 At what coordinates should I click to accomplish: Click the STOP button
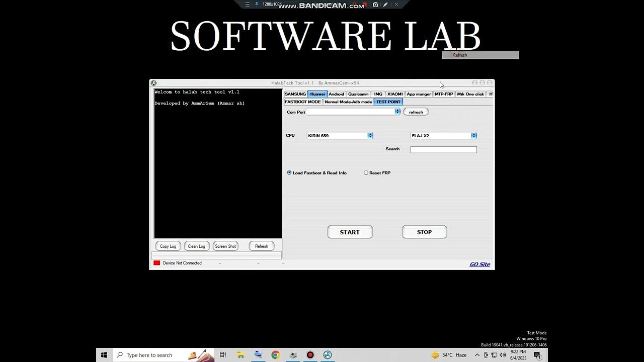click(x=424, y=232)
